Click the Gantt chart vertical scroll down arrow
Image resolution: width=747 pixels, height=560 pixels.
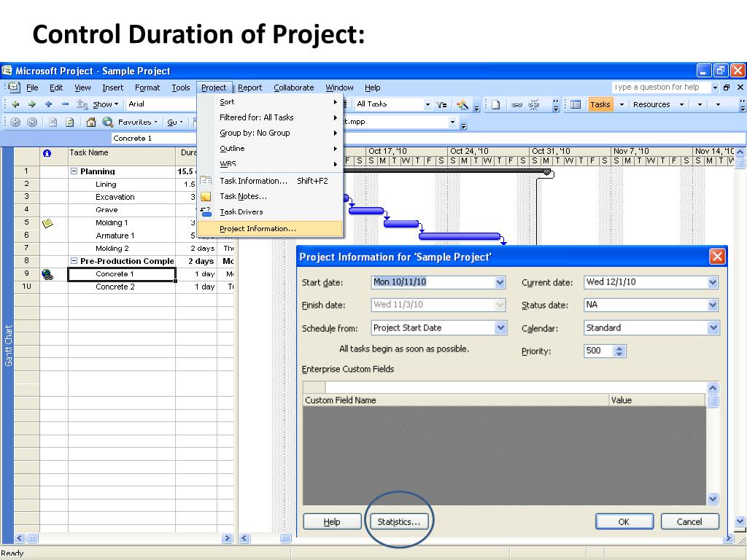coord(740,521)
